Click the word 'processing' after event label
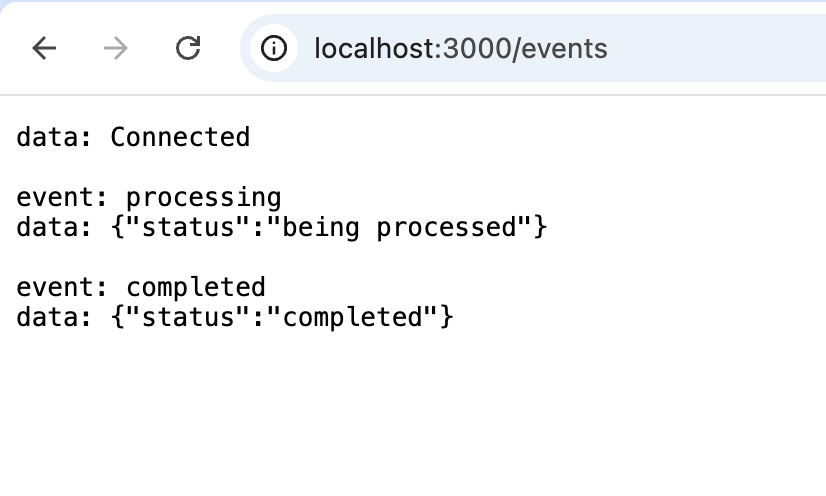This screenshot has height=496, width=826. (x=204, y=199)
